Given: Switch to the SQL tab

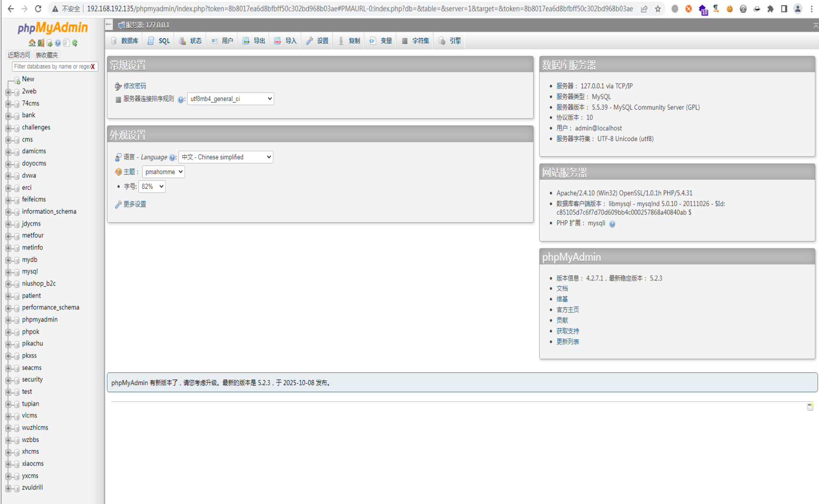Looking at the screenshot, I should [159, 41].
